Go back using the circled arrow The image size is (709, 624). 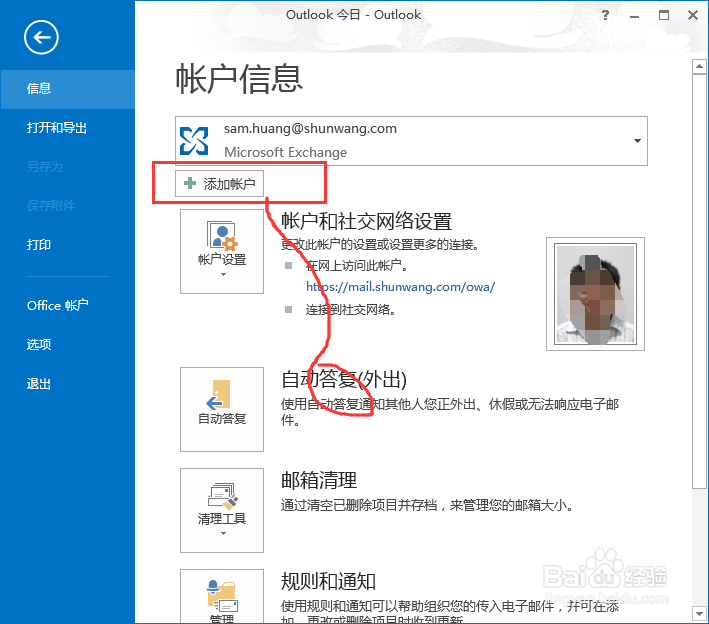[41, 38]
